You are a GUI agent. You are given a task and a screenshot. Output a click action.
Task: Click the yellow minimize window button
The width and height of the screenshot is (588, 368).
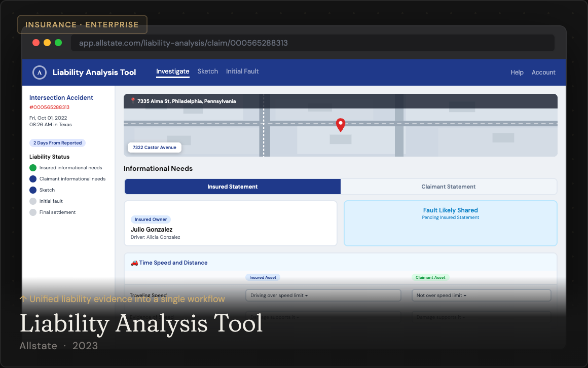click(47, 43)
